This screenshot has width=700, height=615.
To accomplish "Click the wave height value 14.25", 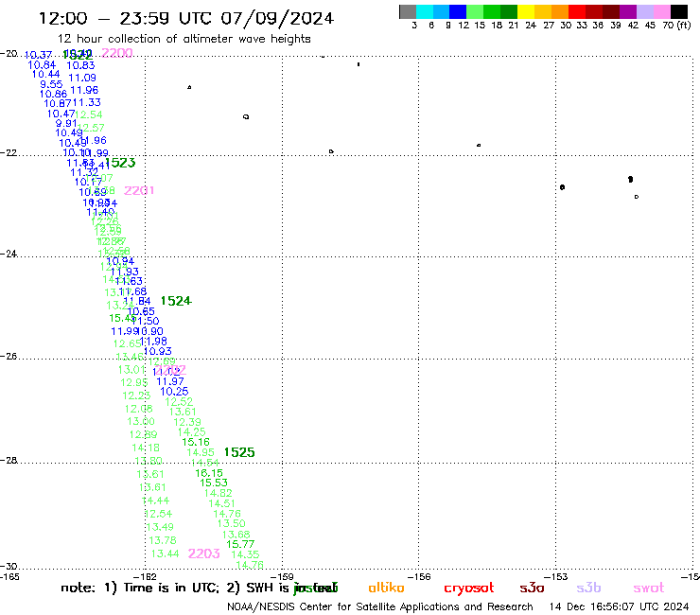I will tap(191, 431).
